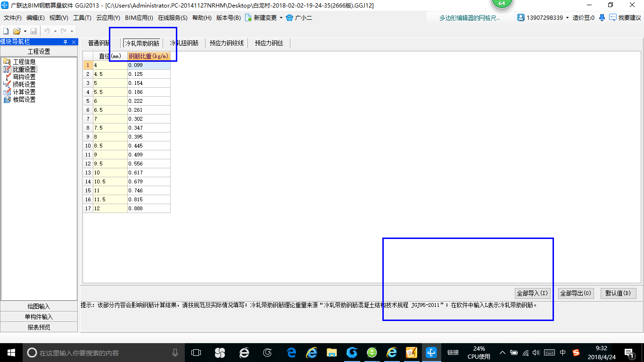Click the 钢筋比重(kg/m) column header
The height and width of the screenshot is (362, 644).
click(149, 56)
